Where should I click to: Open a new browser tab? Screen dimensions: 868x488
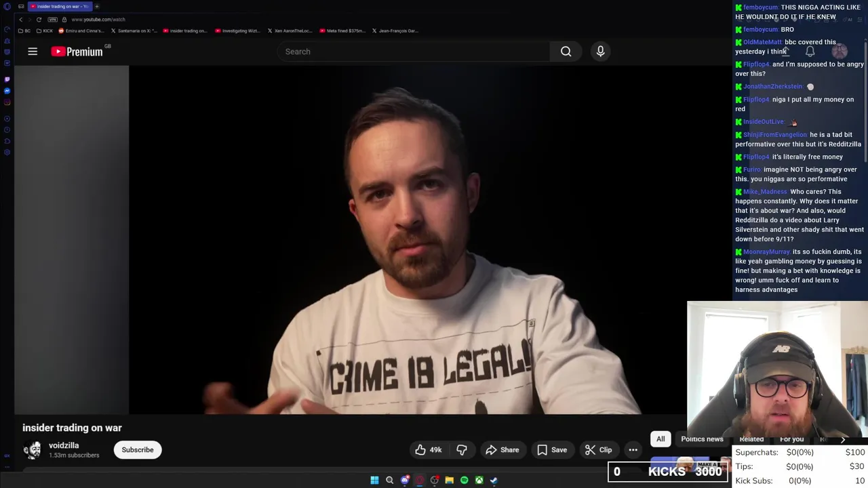coord(97,6)
